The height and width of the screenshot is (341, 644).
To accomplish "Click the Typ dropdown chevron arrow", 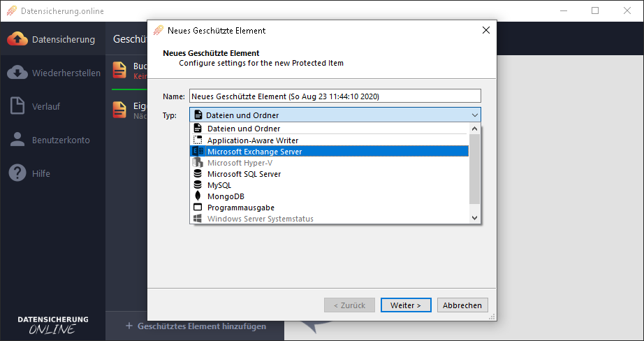I will pyautogui.click(x=475, y=115).
